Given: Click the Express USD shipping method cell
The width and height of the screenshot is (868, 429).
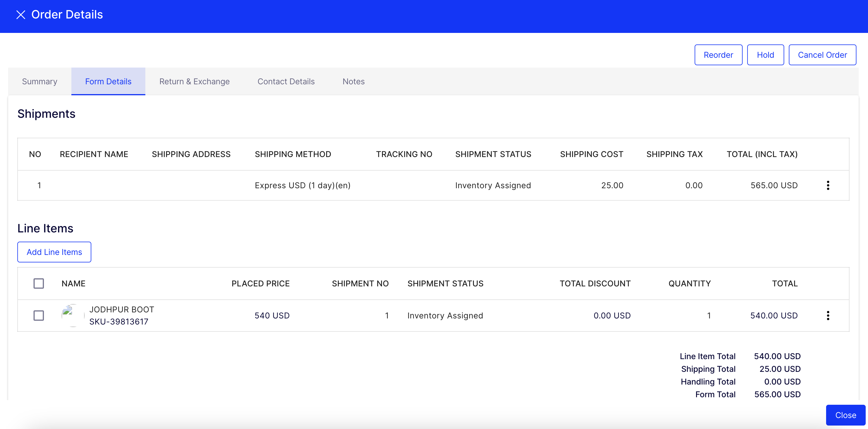Looking at the screenshot, I should pyautogui.click(x=302, y=186).
